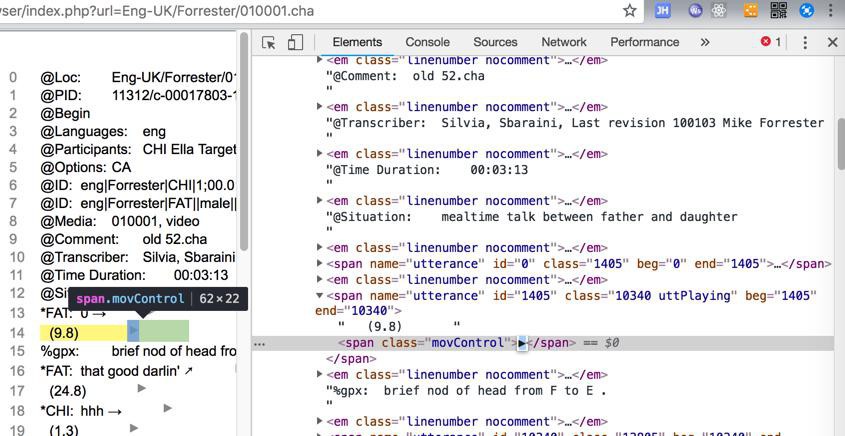Toggle the device toolbar in DevTools

(x=295, y=43)
